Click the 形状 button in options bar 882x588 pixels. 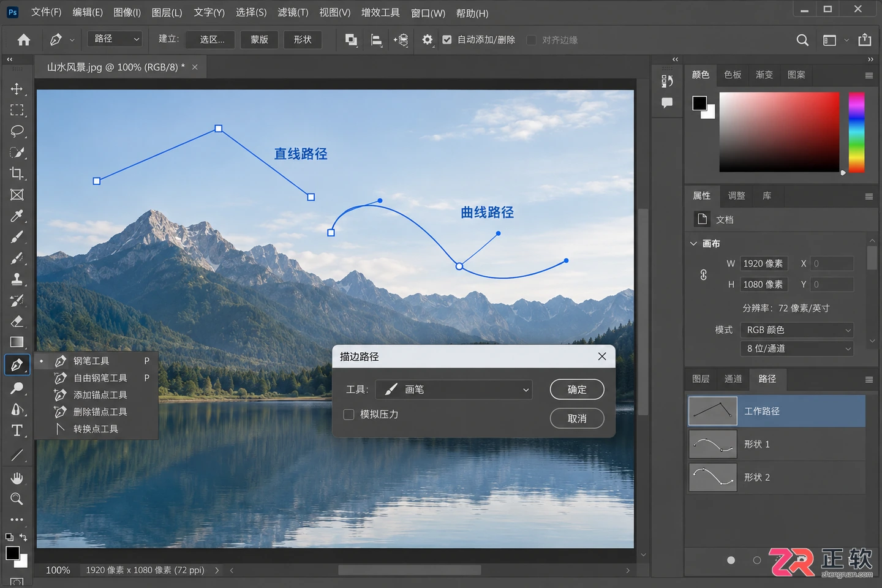click(303, 40)
